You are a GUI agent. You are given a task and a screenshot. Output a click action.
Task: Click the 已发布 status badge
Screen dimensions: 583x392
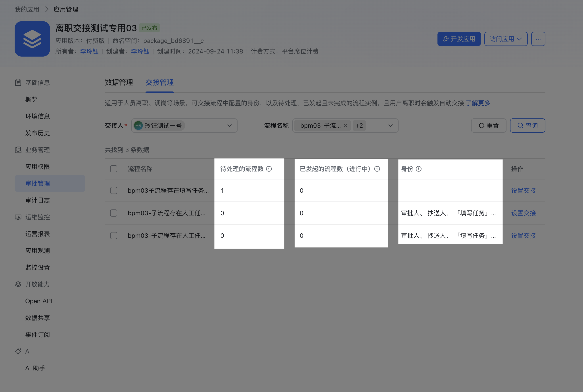pyautogui.click(x=149, y=28)
